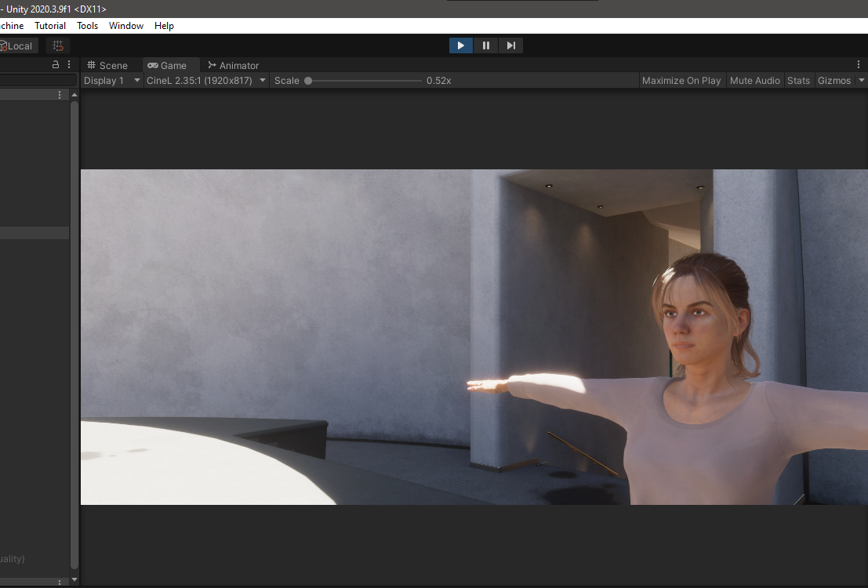Open the Display 1 dropdown
The image size is (868, 588).
(112, 81)
